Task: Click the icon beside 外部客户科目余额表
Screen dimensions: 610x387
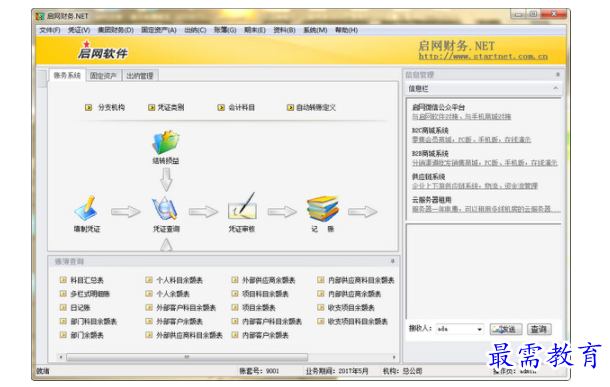Action: [149, 307]
